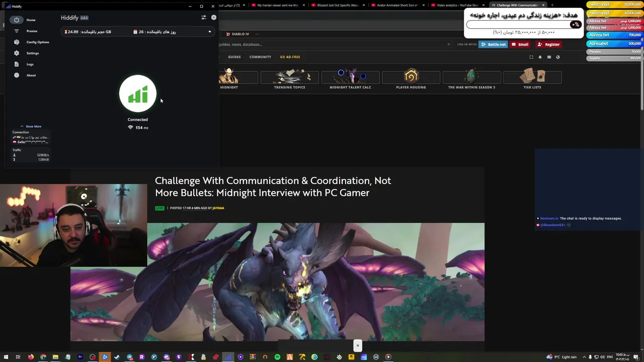The image size is (644, 362).
Task: Open the Guides menu
Action: point(234,57)
